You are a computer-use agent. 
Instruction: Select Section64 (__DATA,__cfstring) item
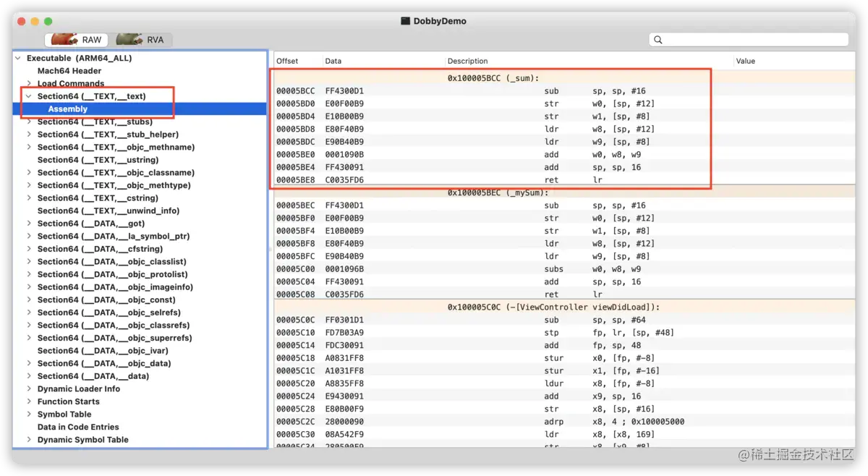[100, 249]
